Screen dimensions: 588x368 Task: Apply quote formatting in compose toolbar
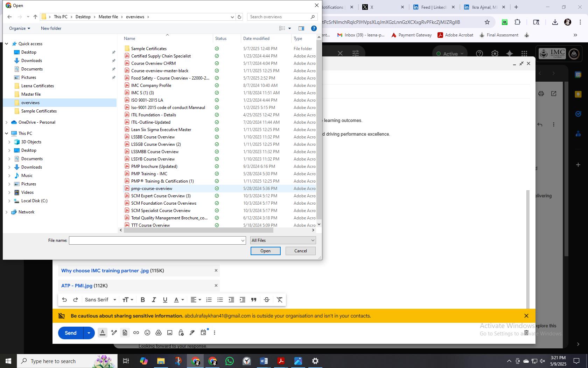254,300
